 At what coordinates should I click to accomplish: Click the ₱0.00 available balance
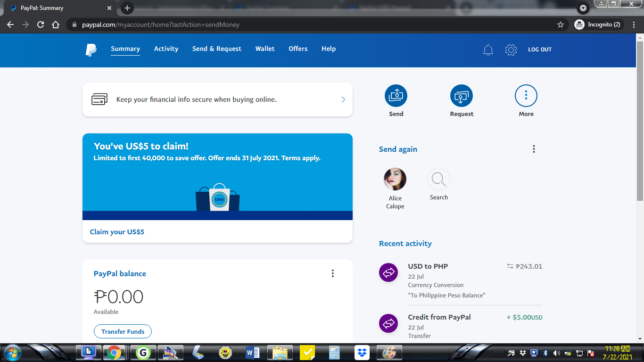[x=118, y=296]
